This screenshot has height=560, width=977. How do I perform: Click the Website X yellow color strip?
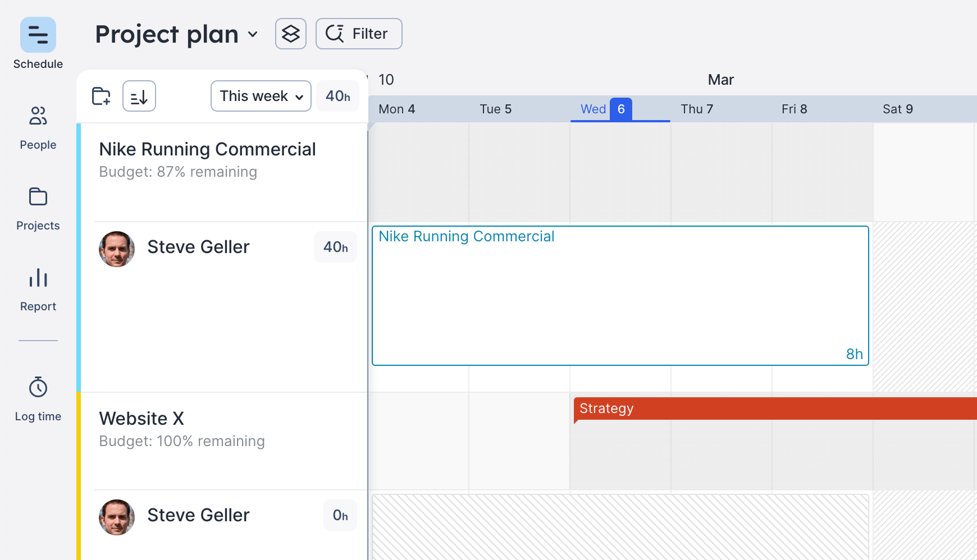(x=79, y=476)
